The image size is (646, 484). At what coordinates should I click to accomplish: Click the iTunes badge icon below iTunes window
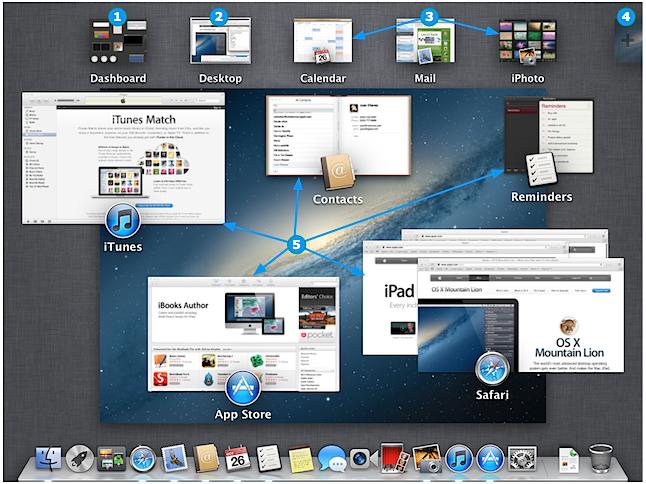coord(123,221)
